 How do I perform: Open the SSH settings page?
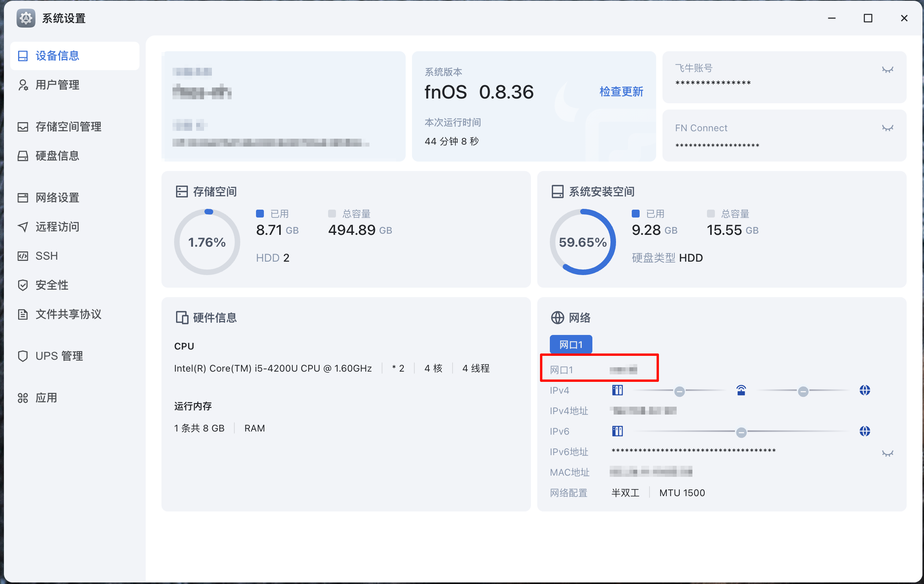(46, 256)
